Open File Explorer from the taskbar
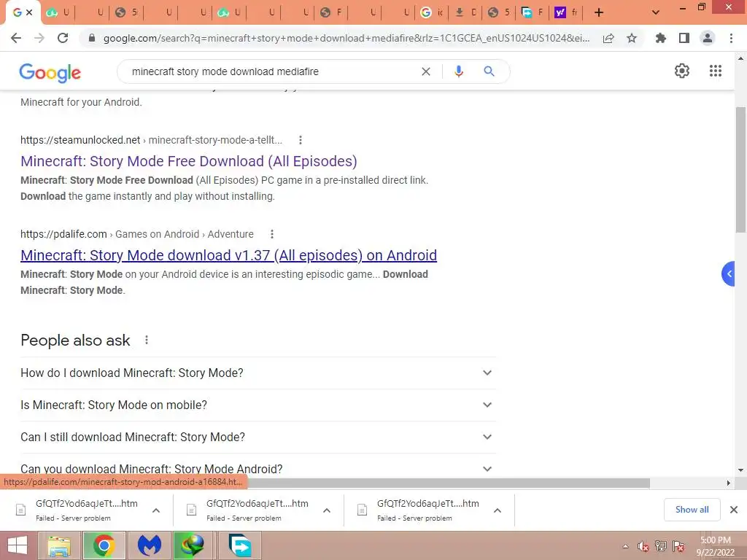 [x=59, y=545]
